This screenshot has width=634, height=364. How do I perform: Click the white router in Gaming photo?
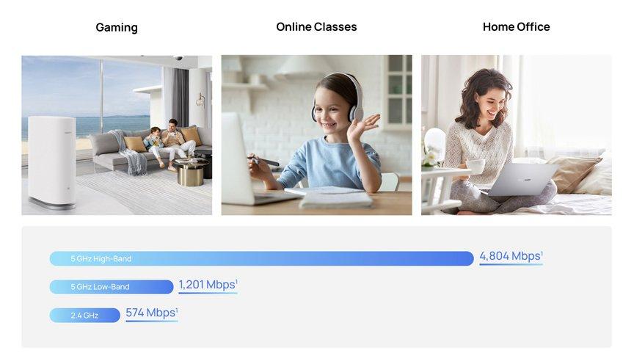pos(52,161)
